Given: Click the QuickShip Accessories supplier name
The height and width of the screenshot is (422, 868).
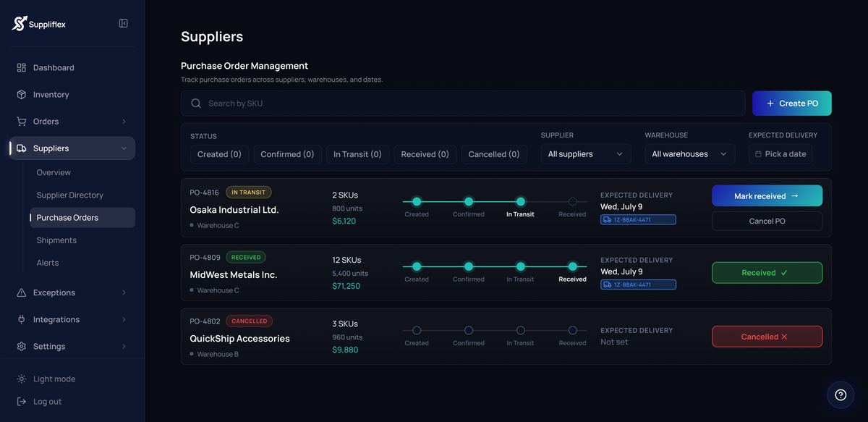Looking at the screenshot, I should (240, 339).
